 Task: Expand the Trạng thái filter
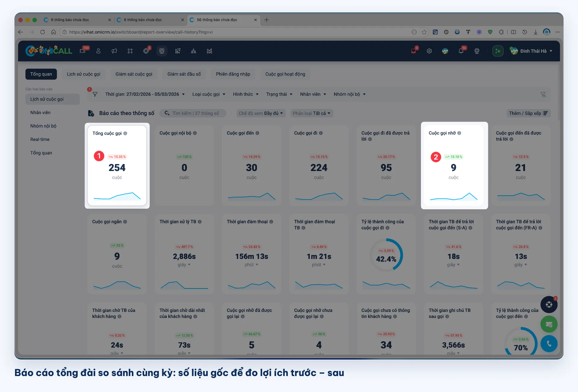point(279,94)
